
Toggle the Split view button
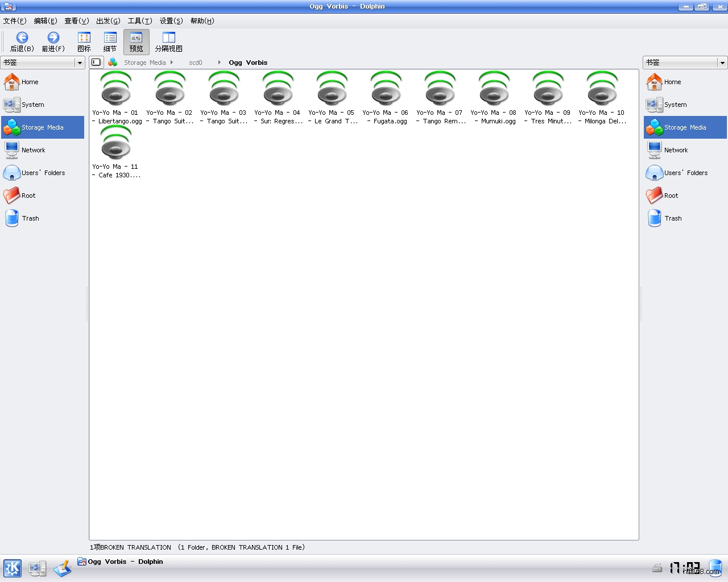click(168, 42)
